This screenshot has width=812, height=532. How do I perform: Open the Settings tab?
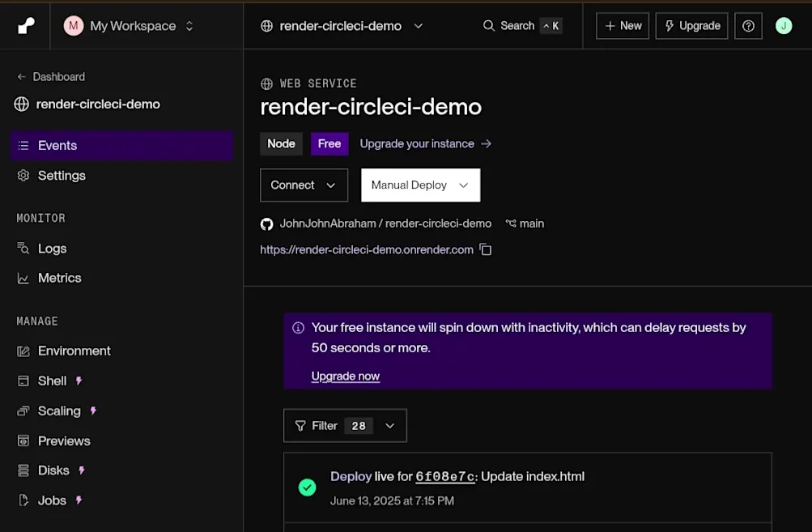(62, 176)
